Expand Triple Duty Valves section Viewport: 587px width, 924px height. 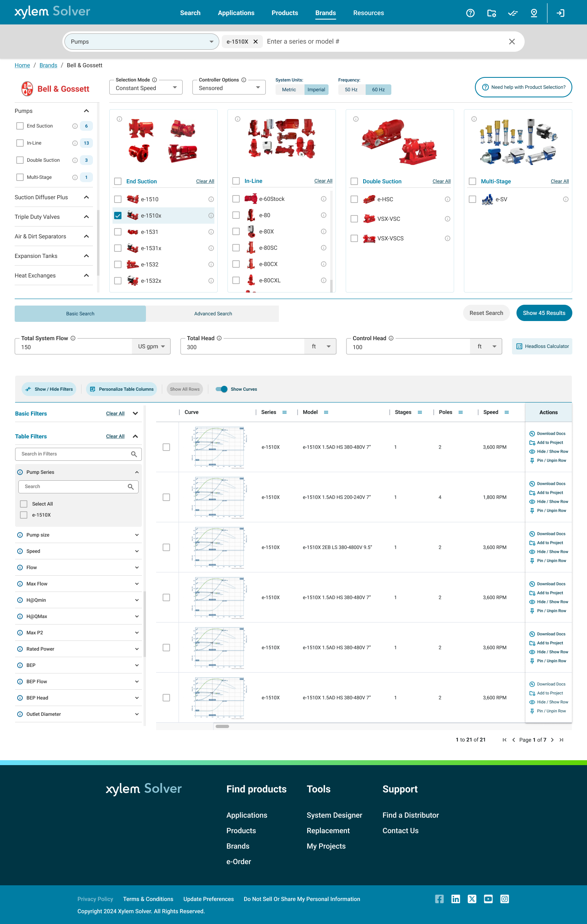[x=86, y=217]
